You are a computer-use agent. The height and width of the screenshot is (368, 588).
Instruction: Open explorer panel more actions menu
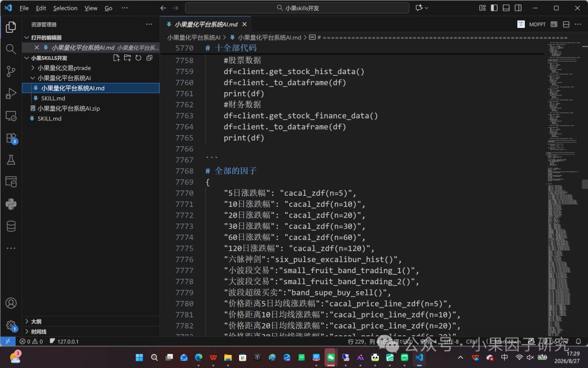[149, 25]
